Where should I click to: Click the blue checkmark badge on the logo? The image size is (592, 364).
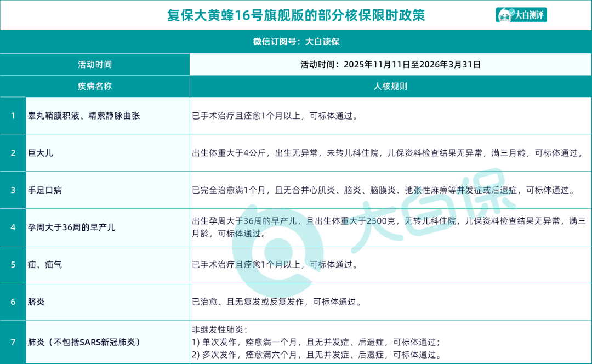(x=512, y=12)
